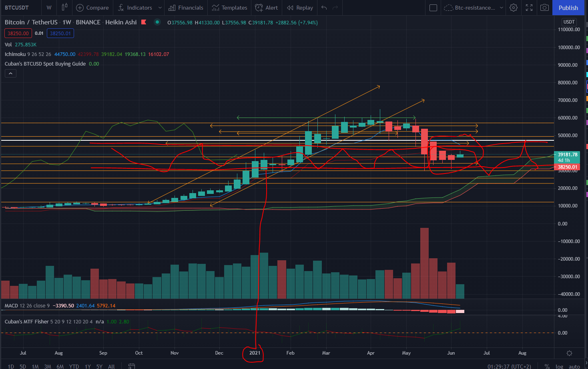Open the USDT currency selector
Viewport: 588px width, 369px height.
tap(569, 22)
